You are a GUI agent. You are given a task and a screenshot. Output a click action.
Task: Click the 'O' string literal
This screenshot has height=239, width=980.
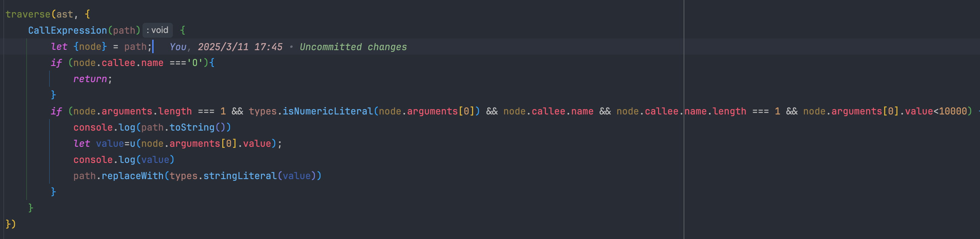[x=195, y=63]
